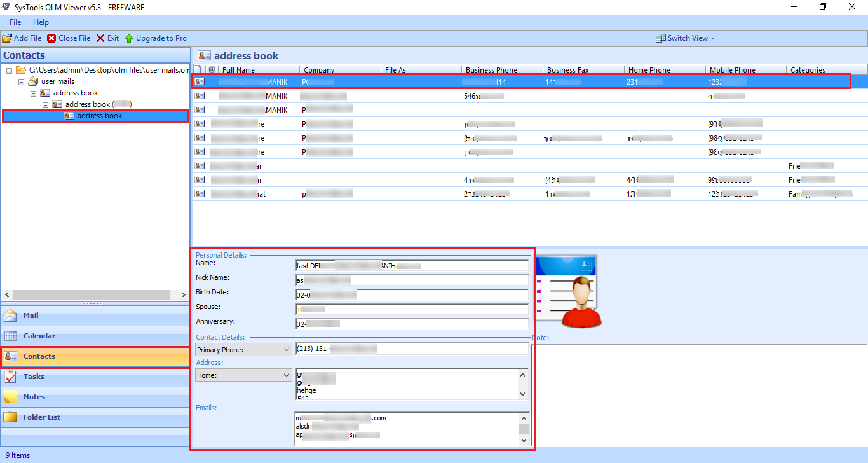Open the Switch View dropdown arrow
868x463 pixels.
tap(713, 38)
